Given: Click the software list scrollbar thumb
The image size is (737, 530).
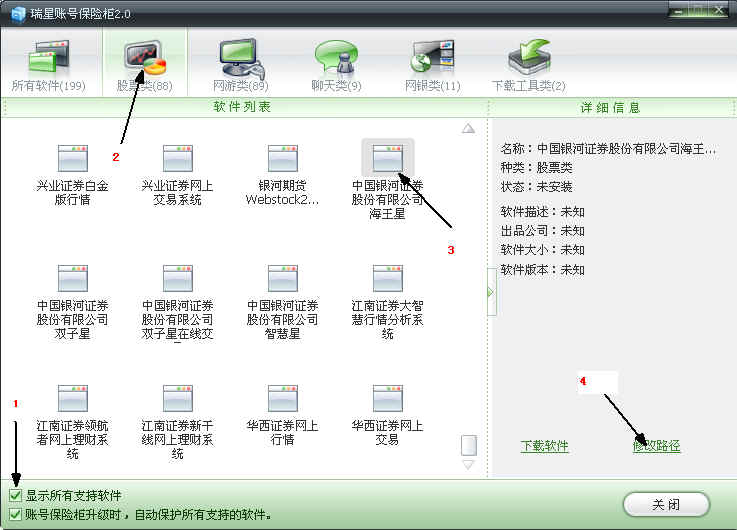Looking at the screenshot, I should click(469, 445).
